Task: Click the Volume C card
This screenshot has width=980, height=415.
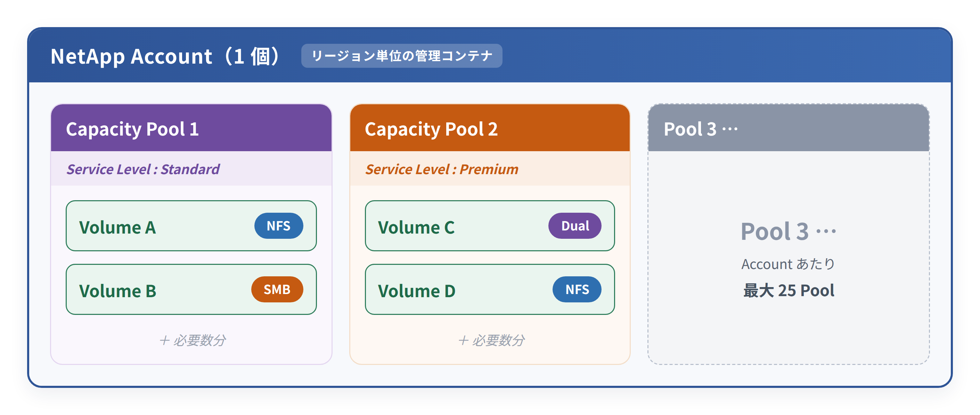Action: (x=490, y=226)
